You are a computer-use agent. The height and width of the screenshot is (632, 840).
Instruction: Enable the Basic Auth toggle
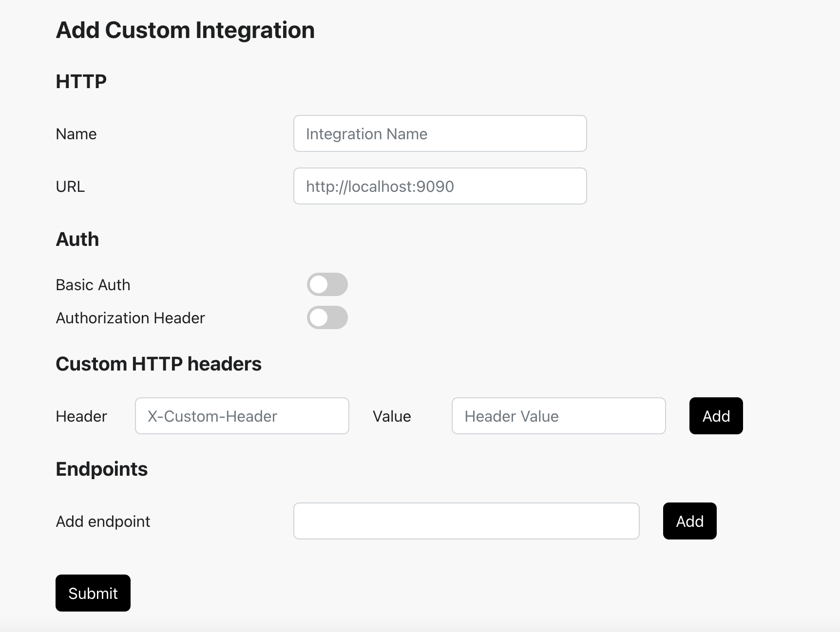(x=327, y=284)
